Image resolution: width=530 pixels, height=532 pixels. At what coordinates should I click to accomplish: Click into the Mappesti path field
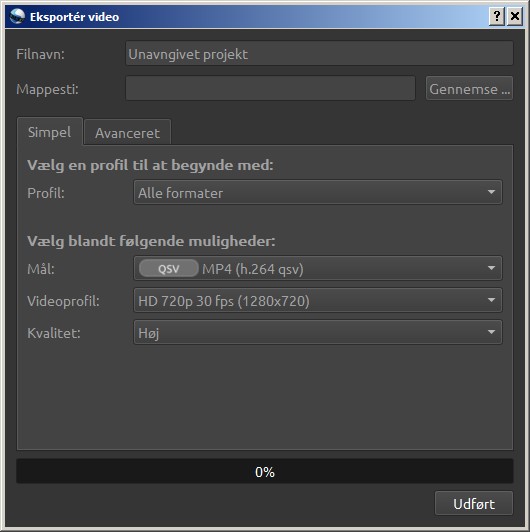point(270,88)
